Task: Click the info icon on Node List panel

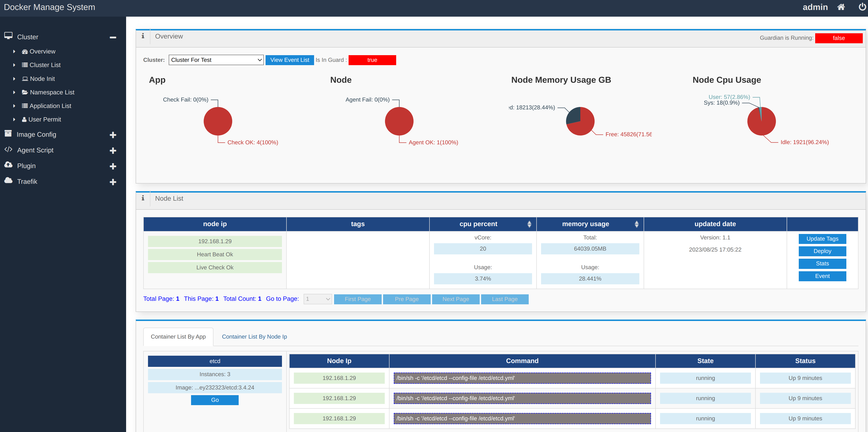Action: tap(143, 198)
